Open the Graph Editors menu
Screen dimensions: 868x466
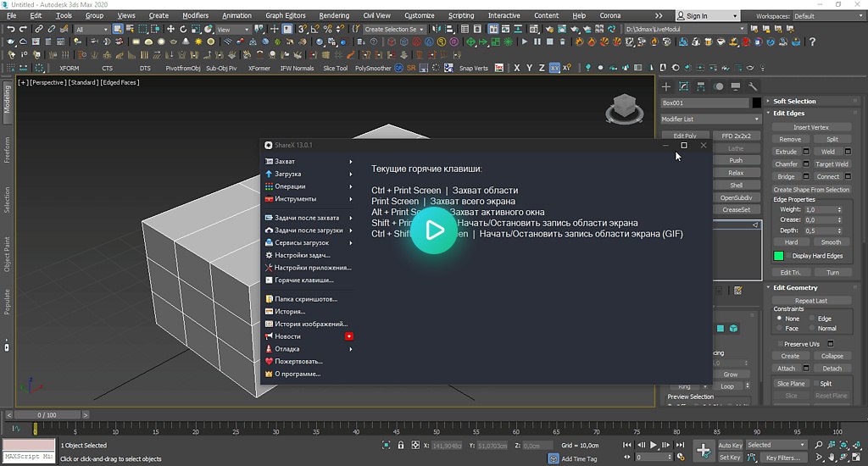click(x=285, y=15)
